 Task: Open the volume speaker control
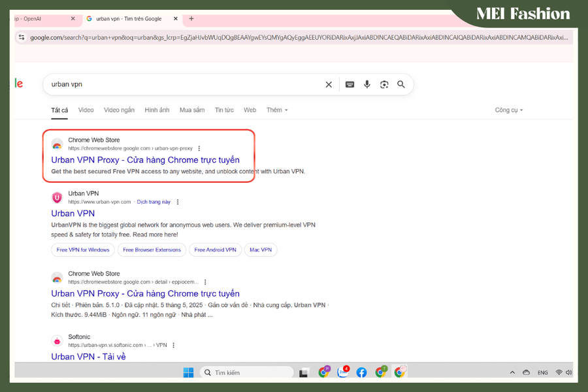coord(568,372)
